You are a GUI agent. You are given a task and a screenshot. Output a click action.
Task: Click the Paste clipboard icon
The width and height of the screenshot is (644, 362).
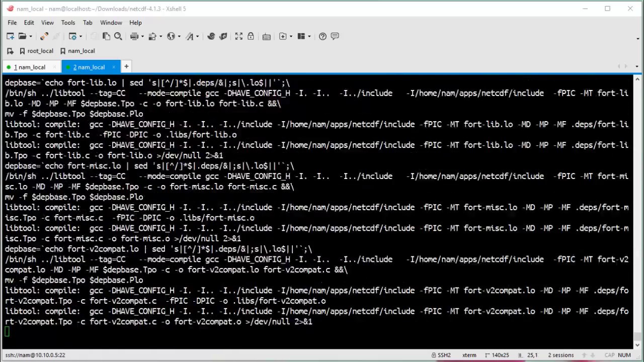click(106, 36)
